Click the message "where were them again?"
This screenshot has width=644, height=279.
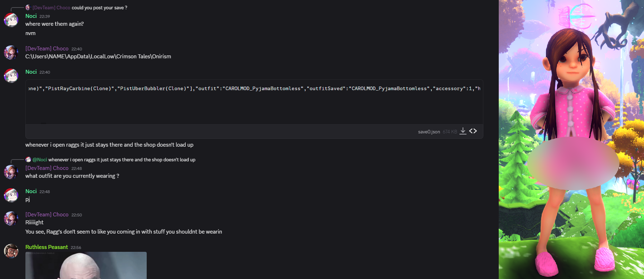54,24
